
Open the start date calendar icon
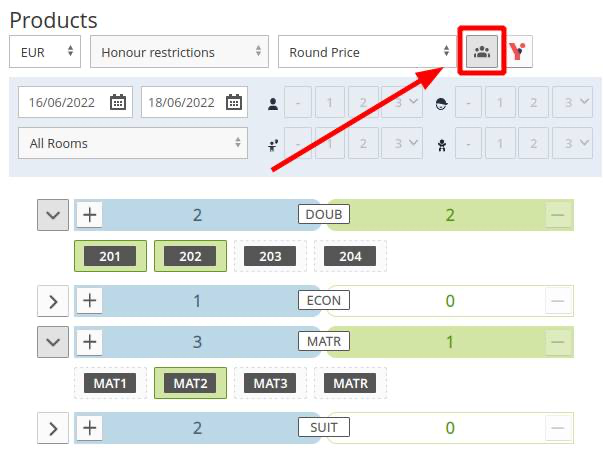click(x=118, y=102)
